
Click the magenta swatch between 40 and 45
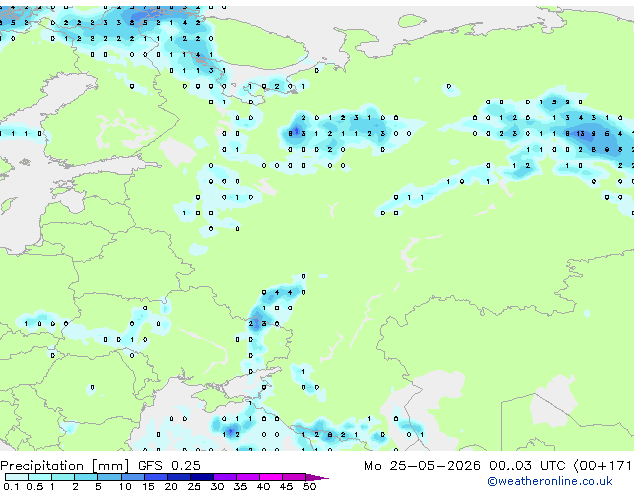(271, 477)
